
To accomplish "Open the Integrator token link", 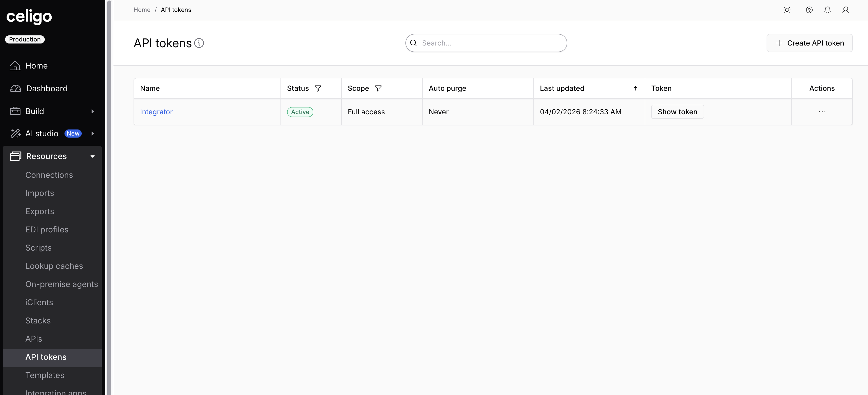I will 156,112.
